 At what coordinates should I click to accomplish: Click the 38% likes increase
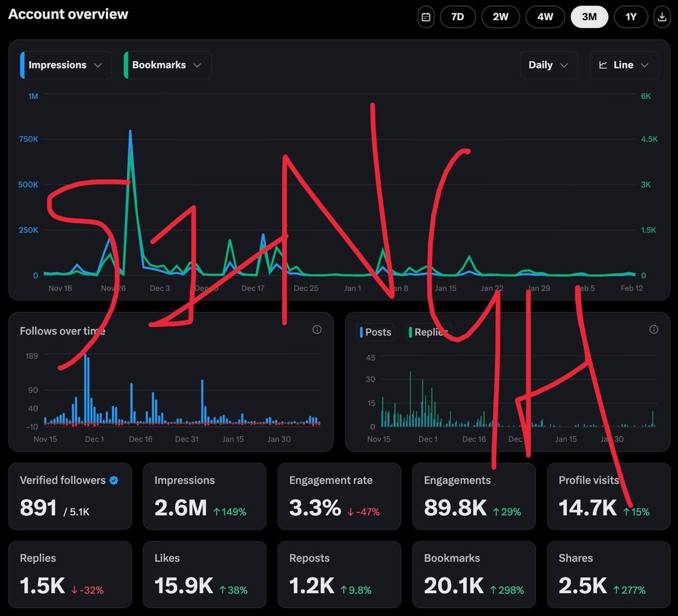tap(234, 590)
